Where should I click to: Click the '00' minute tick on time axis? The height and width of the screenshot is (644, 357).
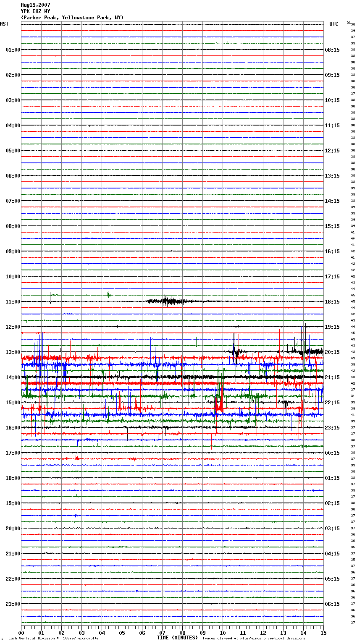(x=21, y=633)
